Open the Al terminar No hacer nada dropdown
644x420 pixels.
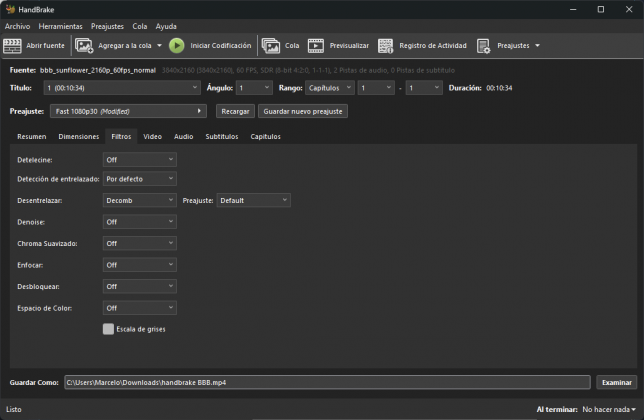(x=608, y=409)
